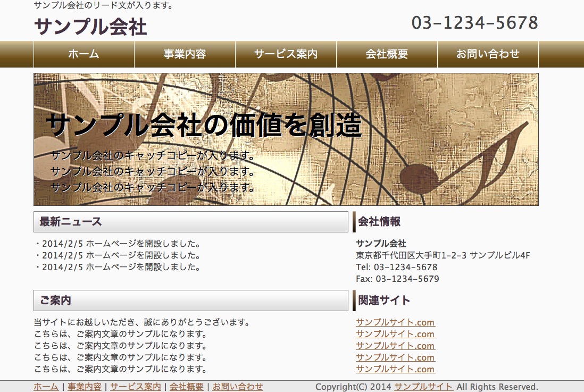Open the last サンプルサイト.com link under 関連サイト
Screen dimensions: 584x392
(x=395, y=369)
